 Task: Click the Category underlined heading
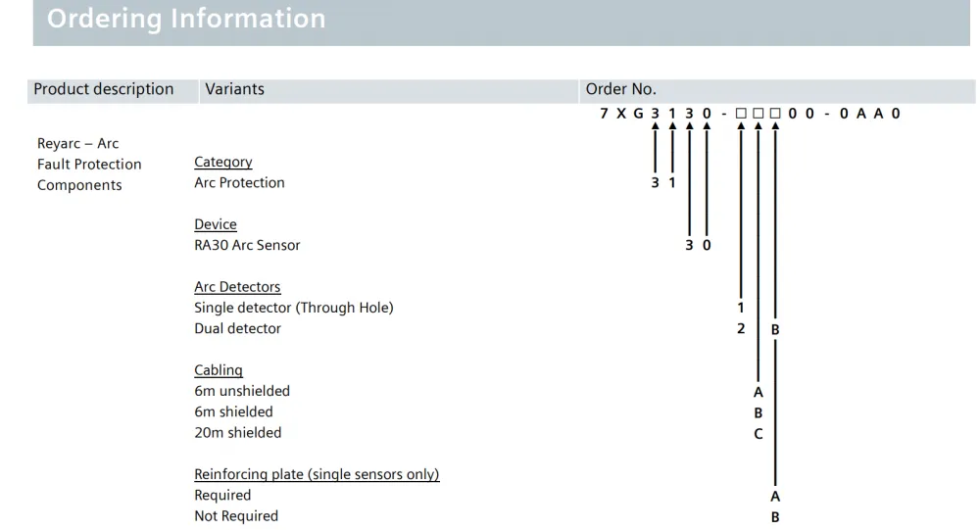coord(223,162)
